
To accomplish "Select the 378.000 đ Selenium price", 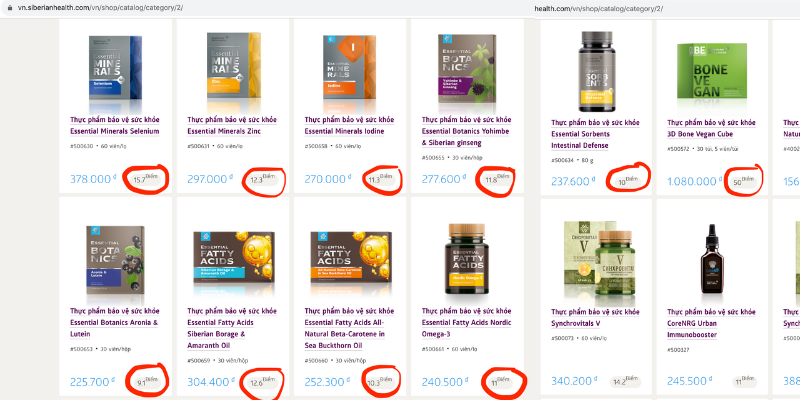I will click(x=93, y=179).
